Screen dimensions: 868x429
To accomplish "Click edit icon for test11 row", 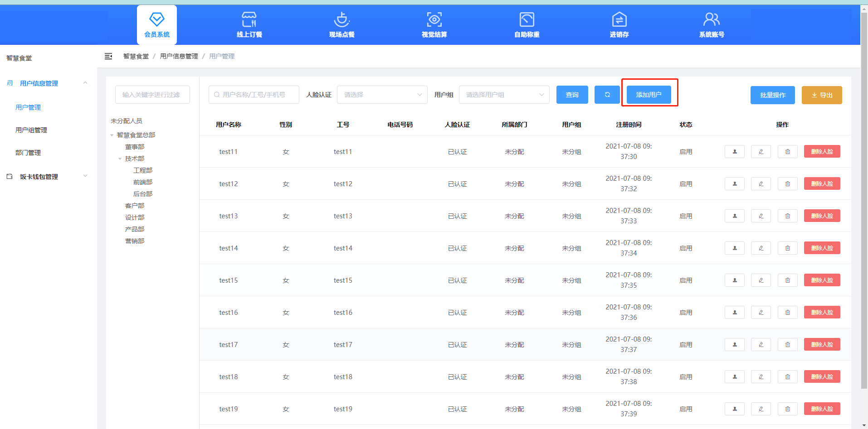I will 761,152.
